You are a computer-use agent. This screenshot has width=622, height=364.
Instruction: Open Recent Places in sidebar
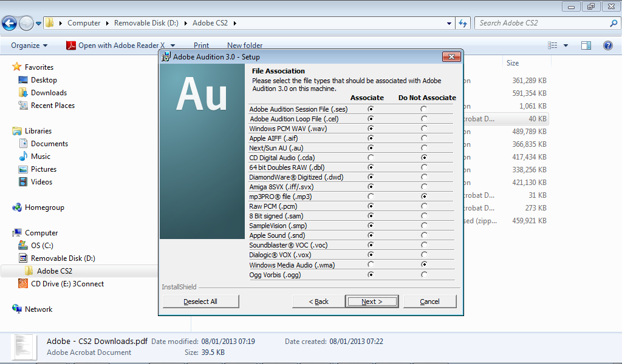pos(53,106)
